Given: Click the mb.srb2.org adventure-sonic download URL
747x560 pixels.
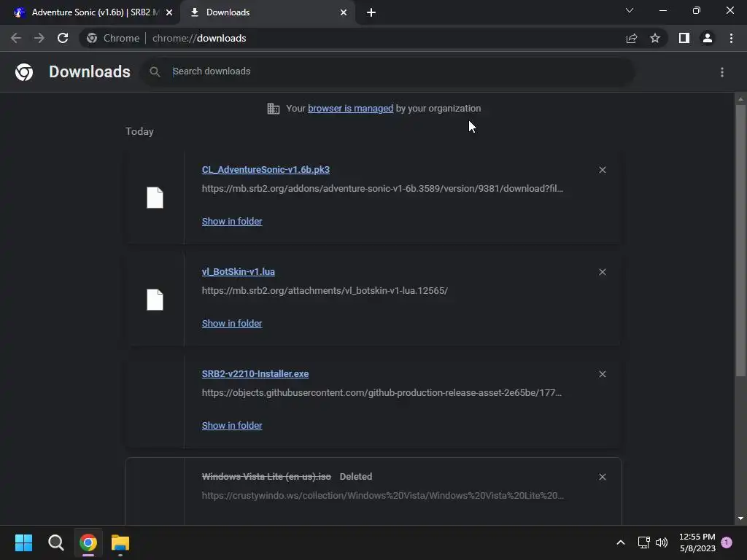Looking at the screenshot, I should click(382, 189).
